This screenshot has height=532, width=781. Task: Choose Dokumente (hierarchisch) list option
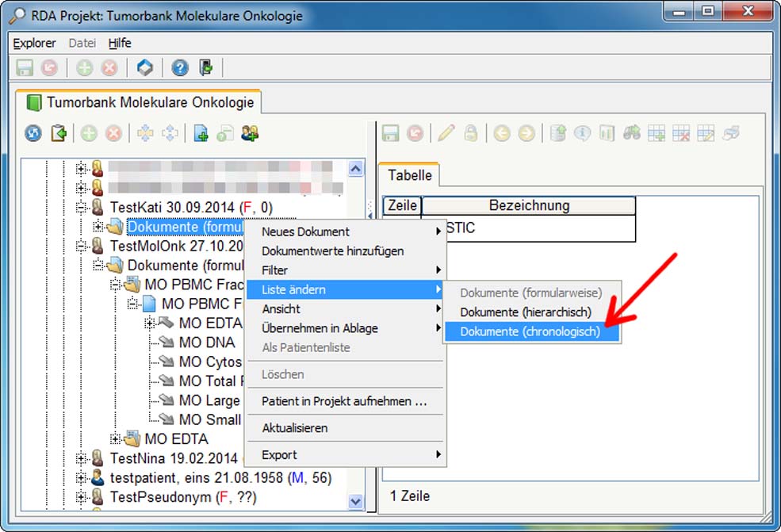[x=525, y=312]
